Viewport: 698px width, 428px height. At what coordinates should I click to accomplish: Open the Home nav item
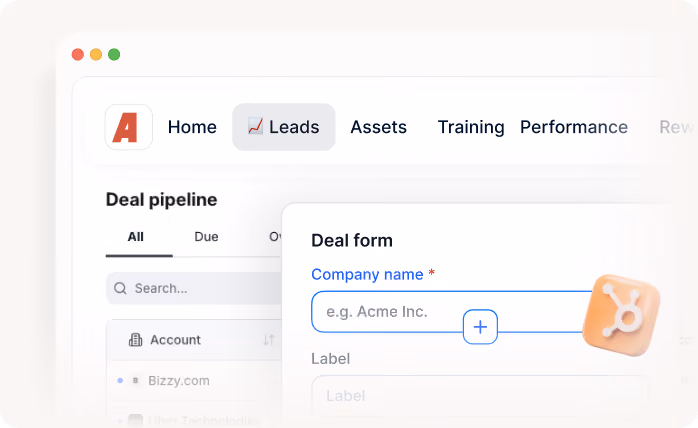(x=192, y=127)
